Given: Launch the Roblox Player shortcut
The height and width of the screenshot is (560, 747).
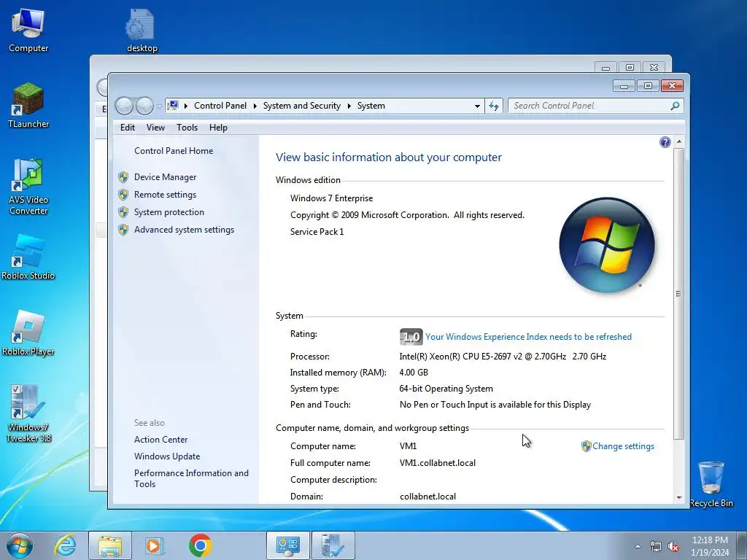Looking at the screenshot, I should click(28, 332).
